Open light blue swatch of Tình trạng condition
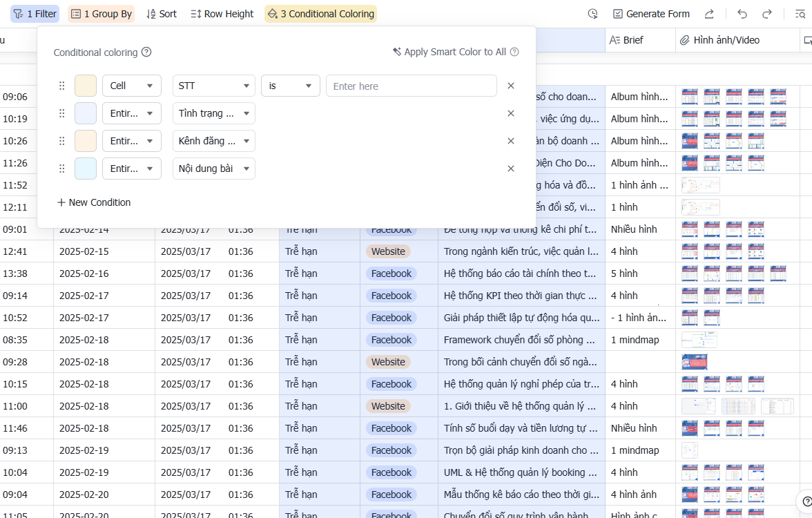The width and height of the screenshot is (812, 518). click(86, 113)
